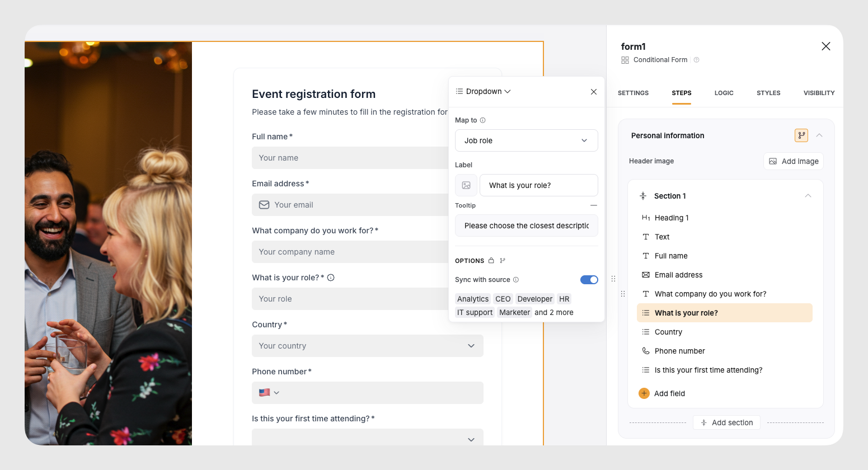868x470 pixels.
Task: Click the Event registration form heading
Action: [314, 94]
